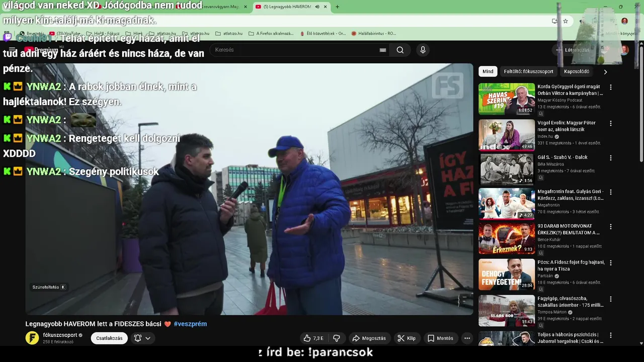Viewport: 644px width, 362px height.
Task: Open a new browser tab with plus
Action: point(337,7)
